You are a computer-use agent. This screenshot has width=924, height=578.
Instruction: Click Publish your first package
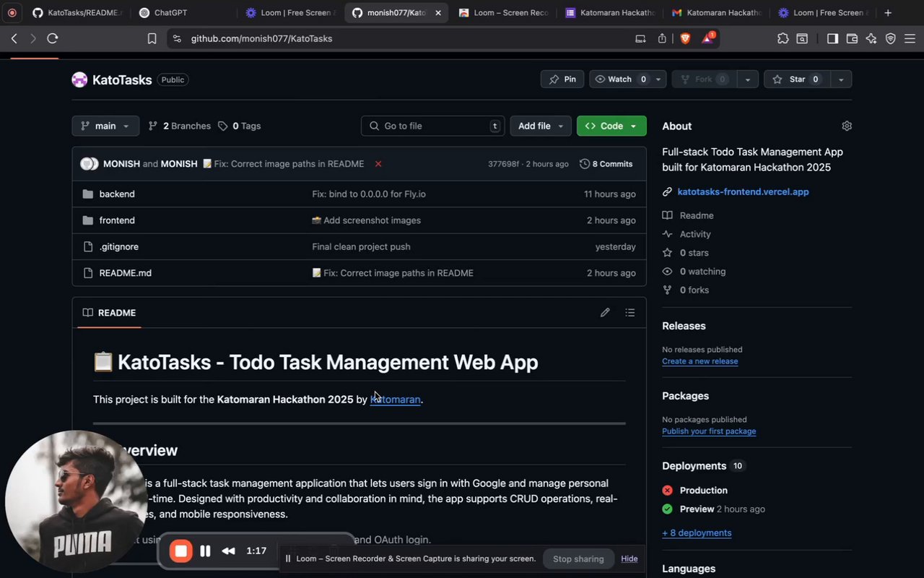tap(709, 431)
